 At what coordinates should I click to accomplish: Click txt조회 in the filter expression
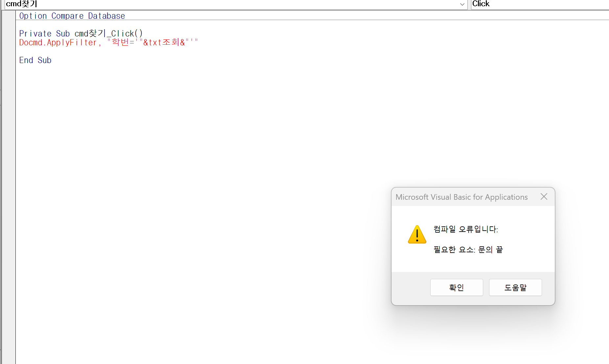click(161, 43)
